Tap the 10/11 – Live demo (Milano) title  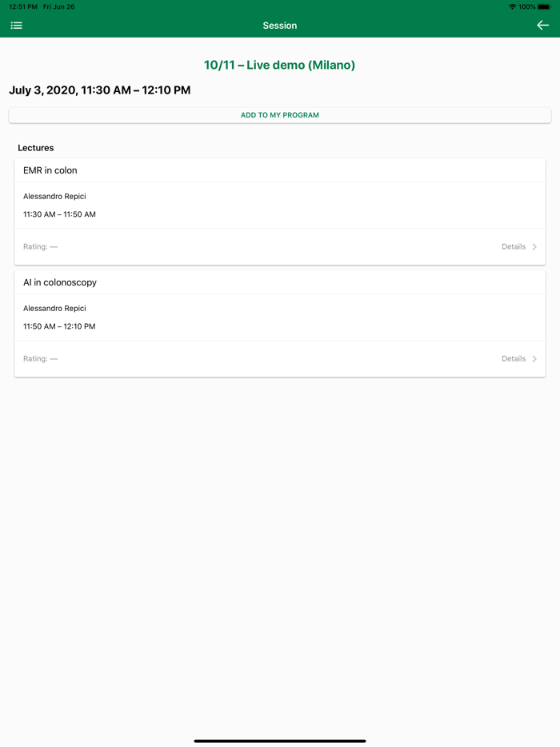tap(280, 65)
